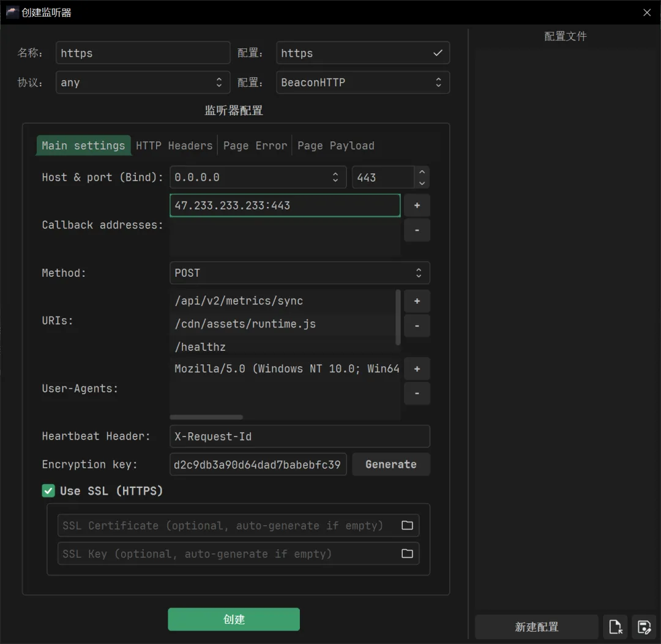
Task: Select the Mozilla/5.0 User-Agent entry
Action: tap(285, 369)
